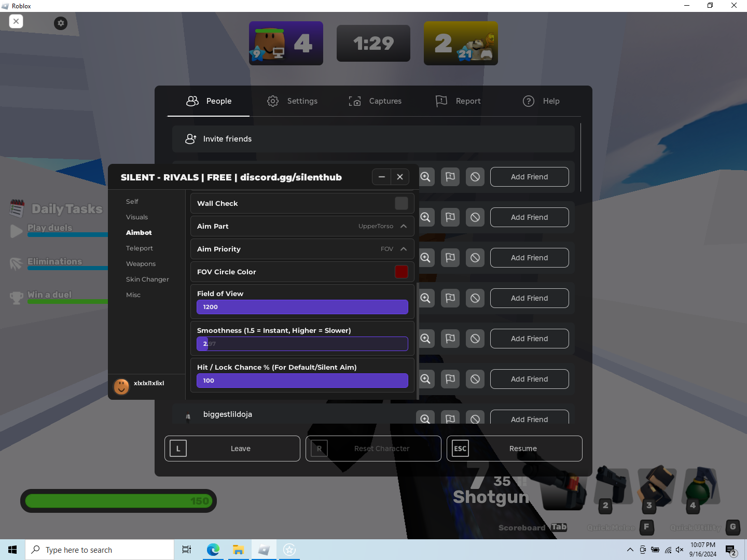
Task: Resume the game
Action: pyautogui.click(x=515, y=449)
